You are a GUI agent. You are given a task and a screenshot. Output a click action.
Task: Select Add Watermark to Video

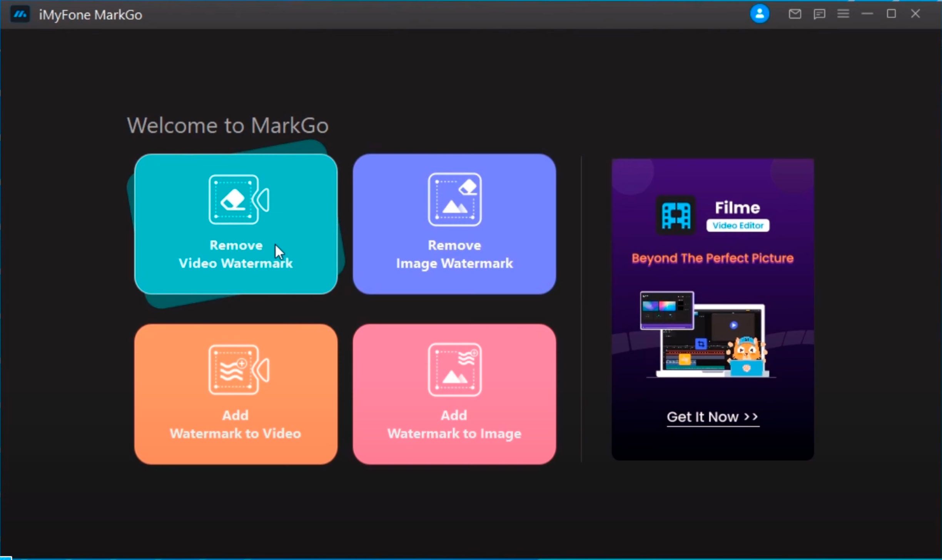coord(235,393)
